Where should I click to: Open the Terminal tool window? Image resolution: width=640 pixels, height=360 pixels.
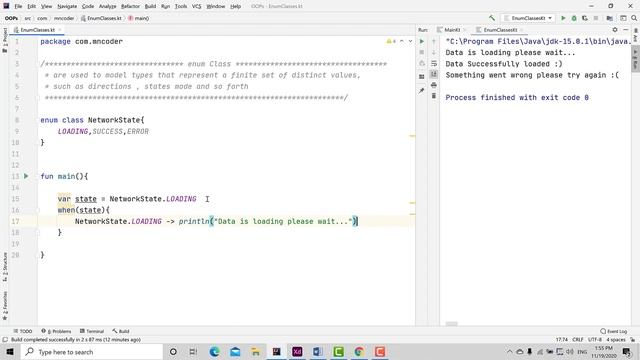pos(92,331)
